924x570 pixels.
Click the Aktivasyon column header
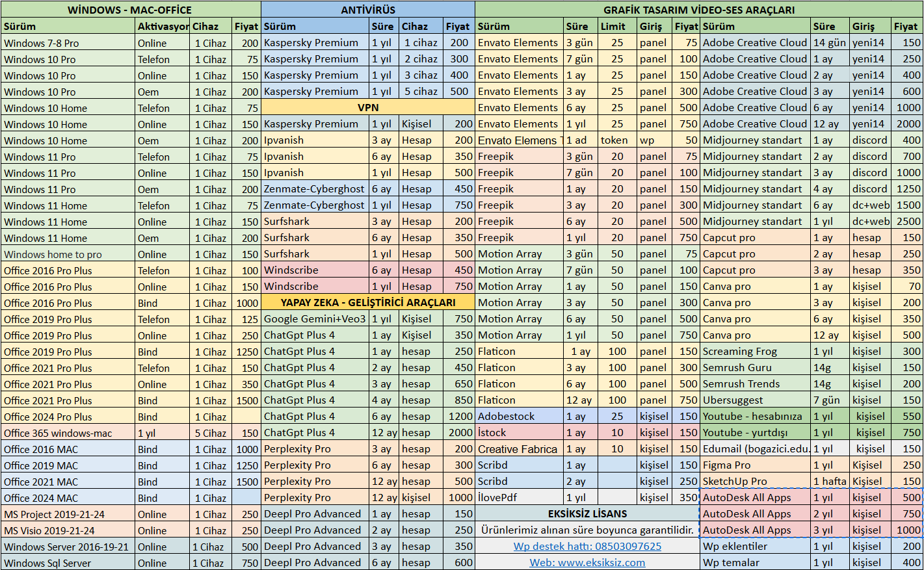pos(163,27)
